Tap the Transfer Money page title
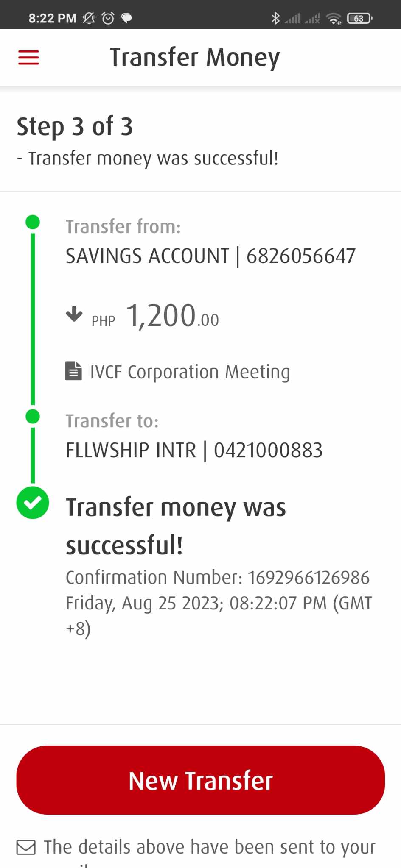Image resolution: width=401 pixels, height=868 pixels. point(195,58)
